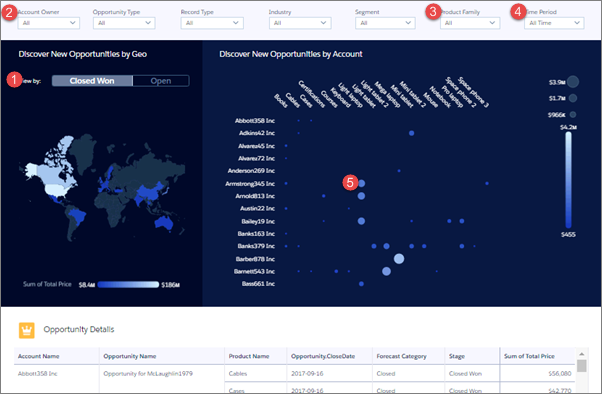Select Brazil on the geo map

pos(78,216)
